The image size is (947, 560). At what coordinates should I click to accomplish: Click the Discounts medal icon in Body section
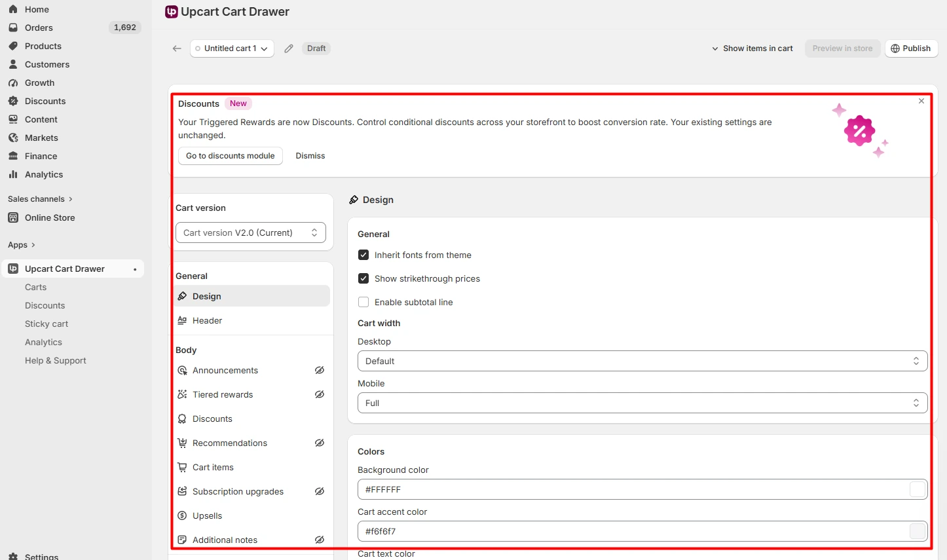pyautogui.click(x=183, y=419)
